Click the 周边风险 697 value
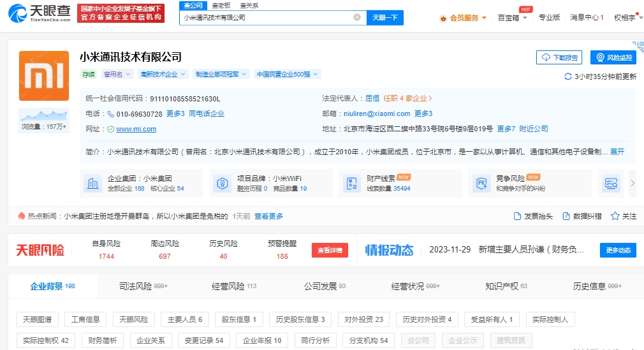The width and height of the screenshot is (644, 350). point(165,256)
